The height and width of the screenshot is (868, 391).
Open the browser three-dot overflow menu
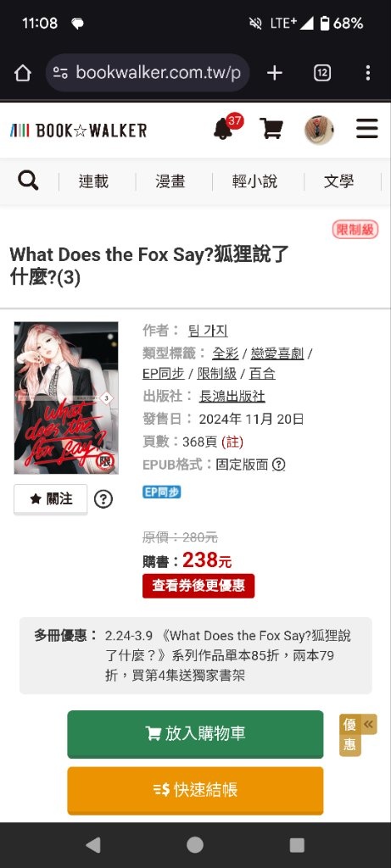click(368, 73)
